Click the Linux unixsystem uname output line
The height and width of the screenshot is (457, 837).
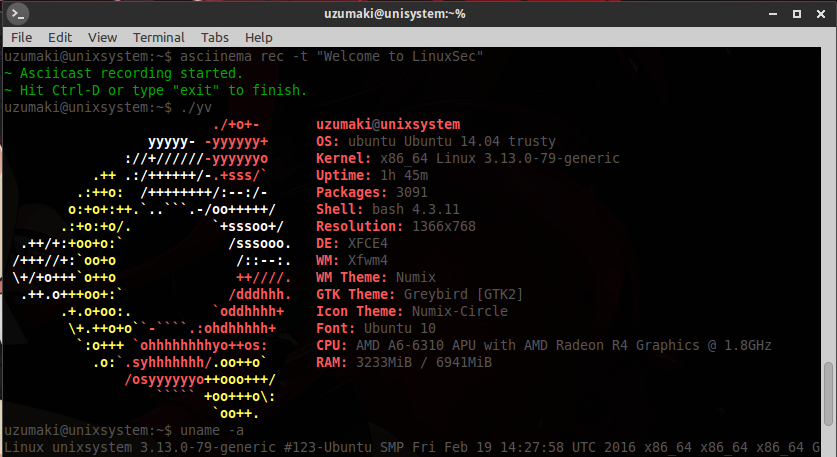pyautogui.click(x=412, y=447)
